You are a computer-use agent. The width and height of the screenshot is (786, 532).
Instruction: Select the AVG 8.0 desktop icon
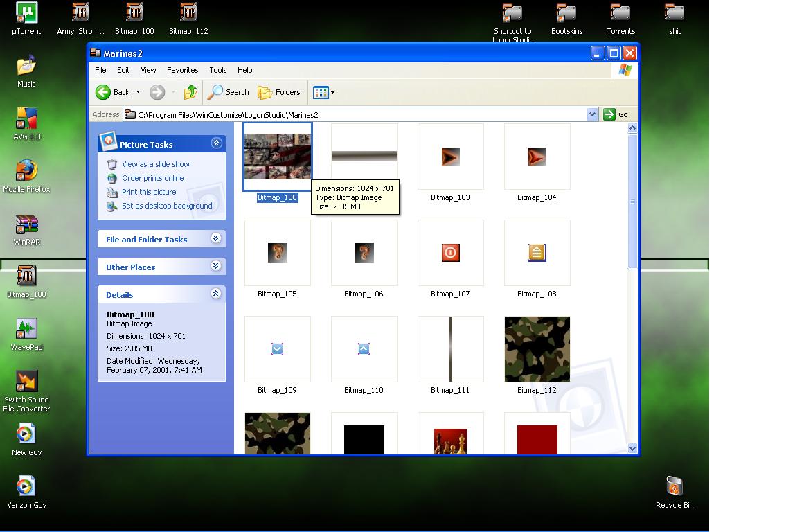pyautogui.click(x=26, y=118)
